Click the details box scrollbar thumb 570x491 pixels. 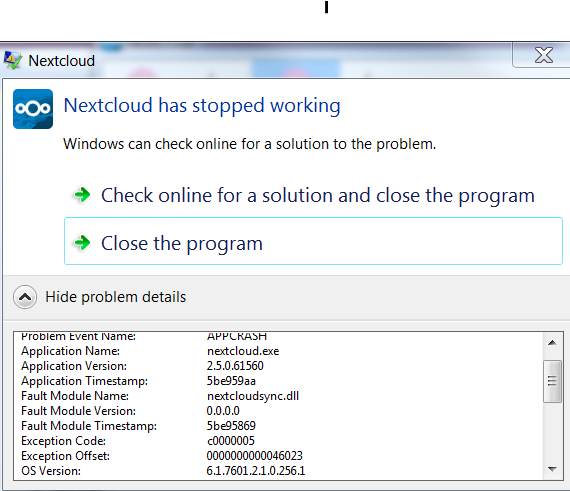pyautogui.click(x=552, y=381)
